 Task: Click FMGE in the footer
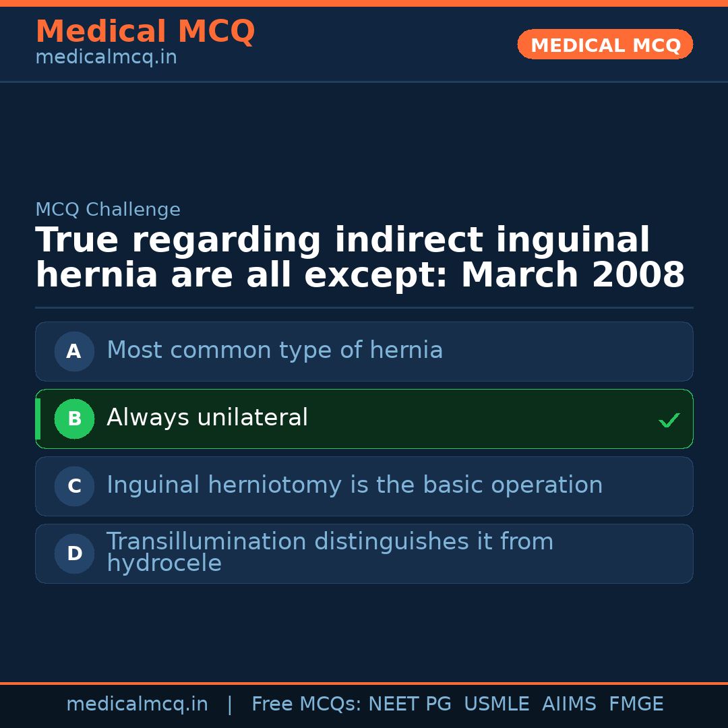click(636, 704)
